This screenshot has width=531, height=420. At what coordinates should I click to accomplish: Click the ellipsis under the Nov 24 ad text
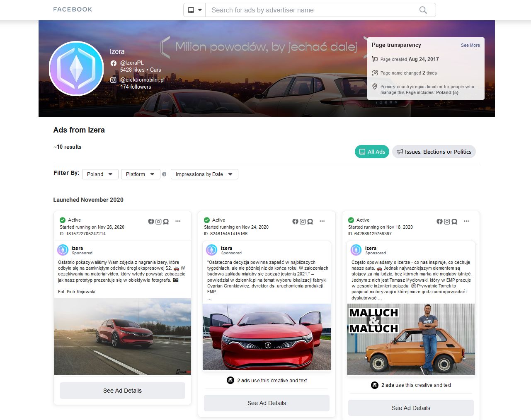209,298
